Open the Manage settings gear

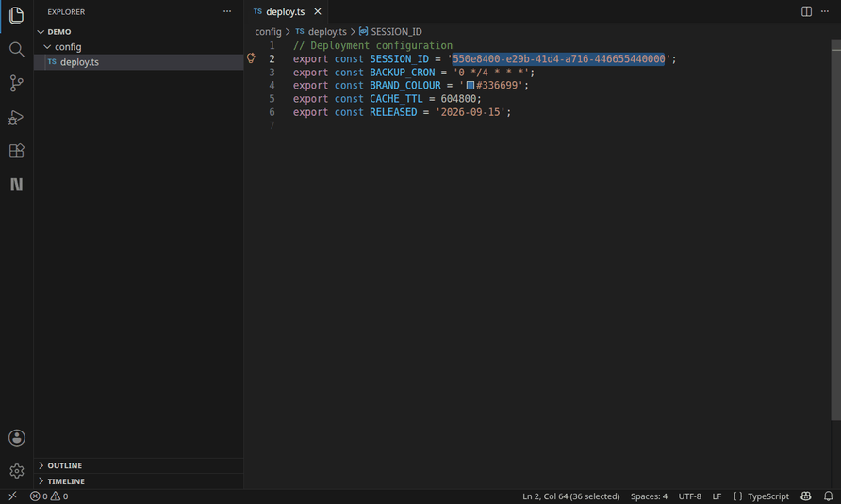tap(17, 471)
